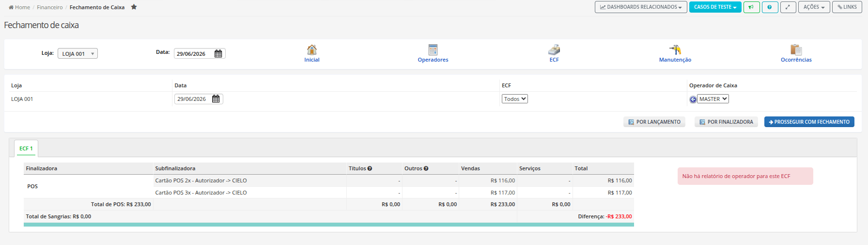The height and width of the screenshot is (245, 868).
Task: Open the Operador de Caixa MASTER dropdown
Action: [x=713, y=99]
